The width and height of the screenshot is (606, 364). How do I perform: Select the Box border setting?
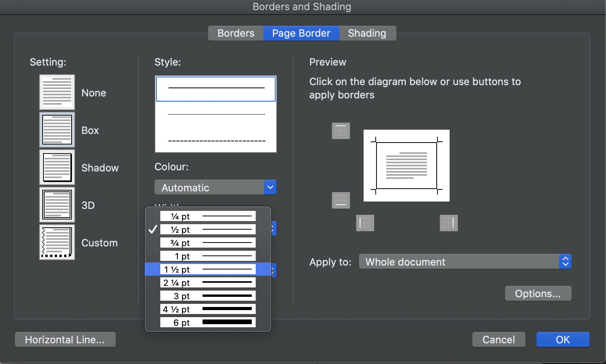(x=57, y=129)
